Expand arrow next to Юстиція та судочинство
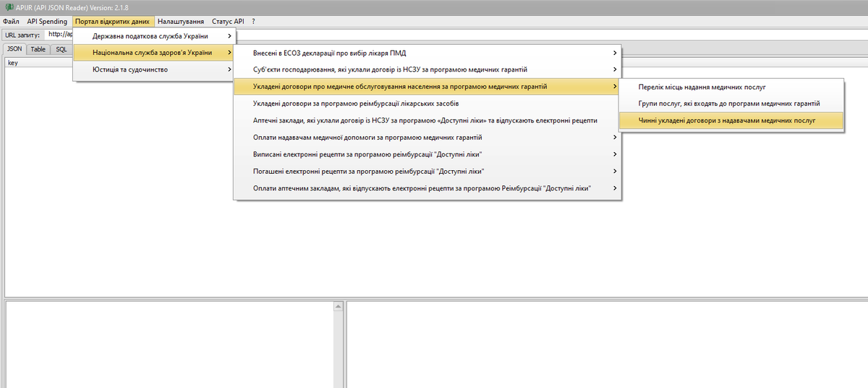 coord(229,69)
